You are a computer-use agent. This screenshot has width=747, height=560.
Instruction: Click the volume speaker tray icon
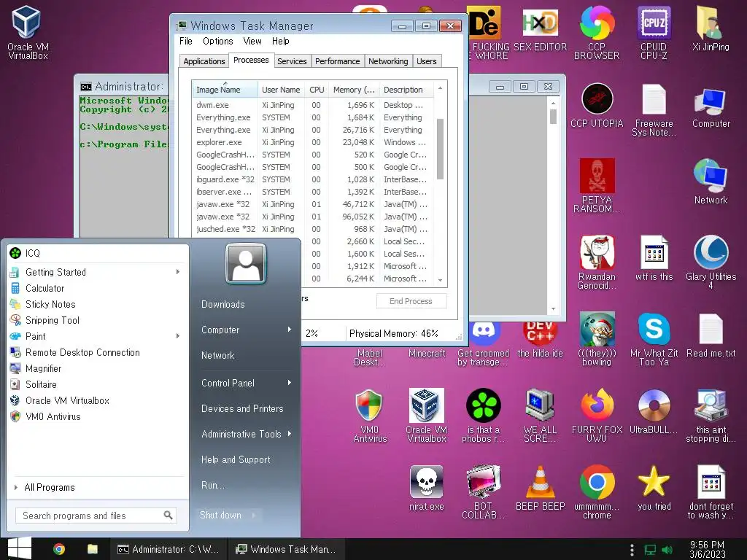point(667,550)
